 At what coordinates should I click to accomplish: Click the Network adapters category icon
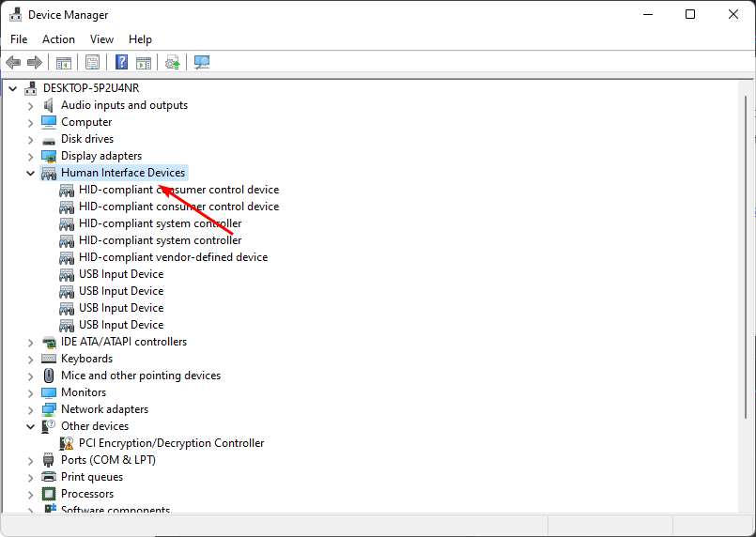[x=49, y=409]
